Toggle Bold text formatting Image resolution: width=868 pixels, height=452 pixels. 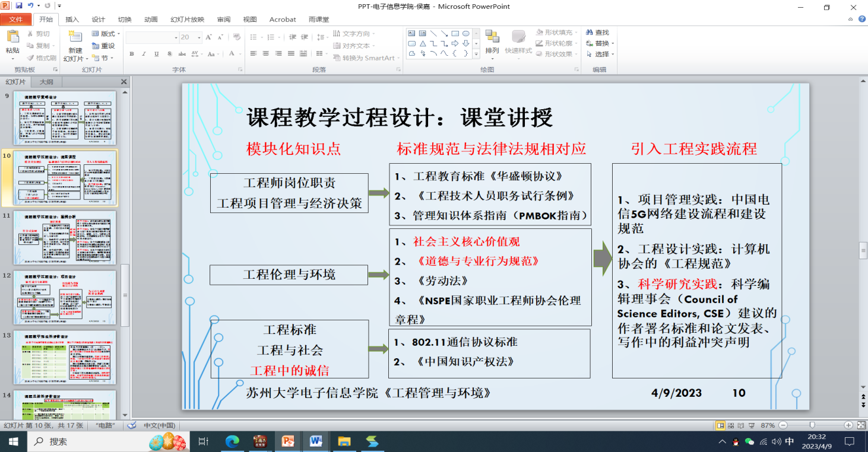click(131, 54)
